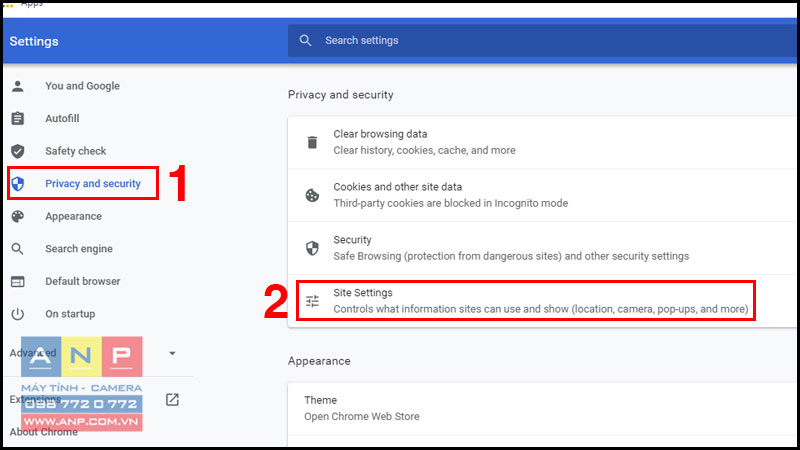Open About Chrome page
800x450 pixels.
[x=44, y=432]
